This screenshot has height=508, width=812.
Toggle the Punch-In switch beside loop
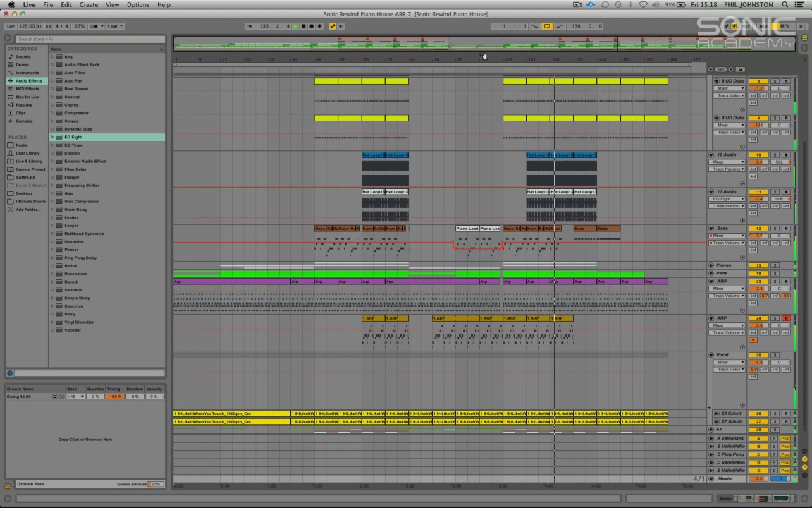tap(534, 26)
